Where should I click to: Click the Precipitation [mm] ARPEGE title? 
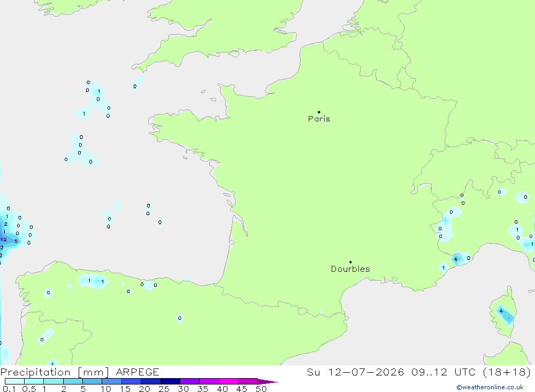click(80, 372)
